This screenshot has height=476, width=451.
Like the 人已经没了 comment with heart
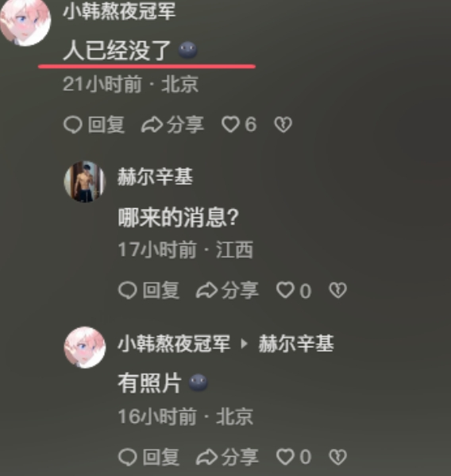(230, 125)
